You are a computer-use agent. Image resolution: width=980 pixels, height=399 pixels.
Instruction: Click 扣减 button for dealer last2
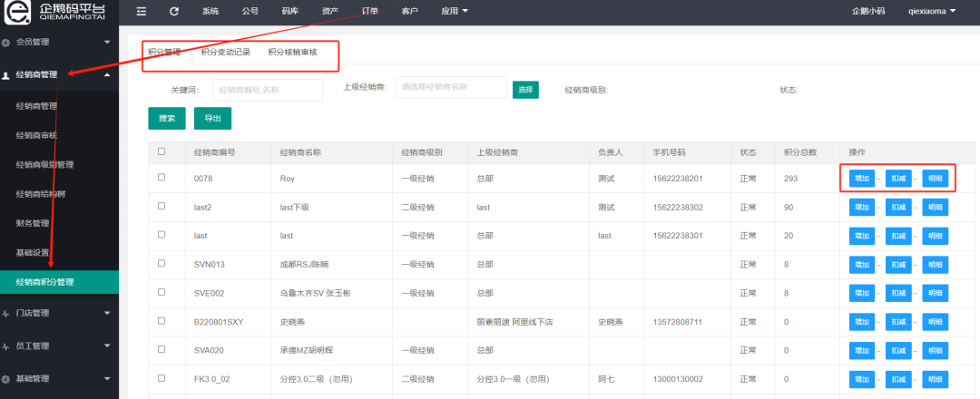click(x=898, y=208)
